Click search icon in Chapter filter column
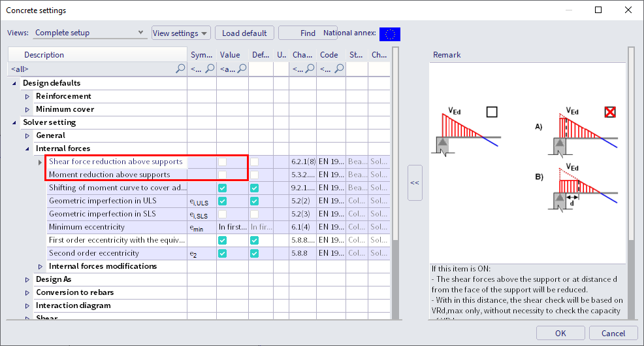644x346 pixels. (x=310, y=69)
